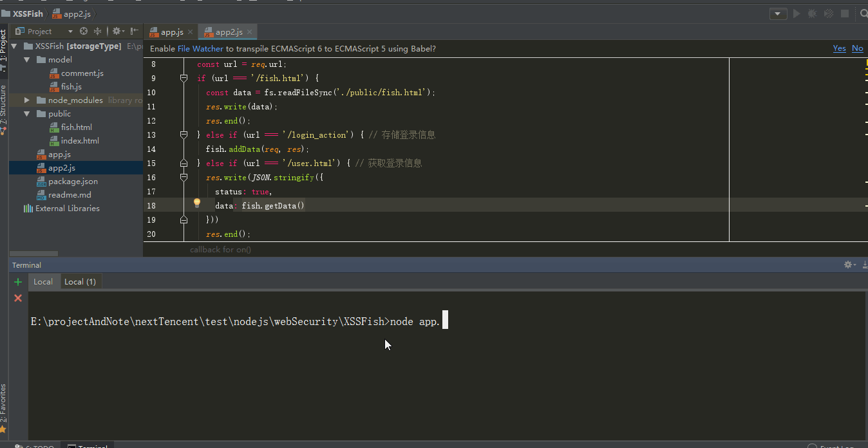Close the terminal session with red X
The height and width of the screenshot is (448, 868).
point(18,298)
